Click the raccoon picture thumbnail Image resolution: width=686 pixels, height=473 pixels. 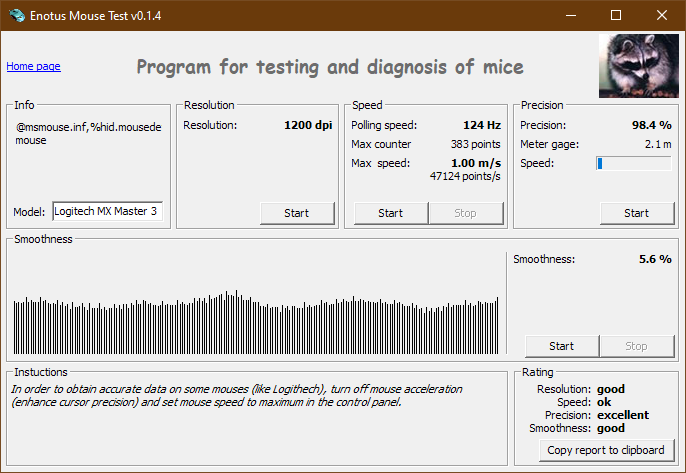coord(639,66)
